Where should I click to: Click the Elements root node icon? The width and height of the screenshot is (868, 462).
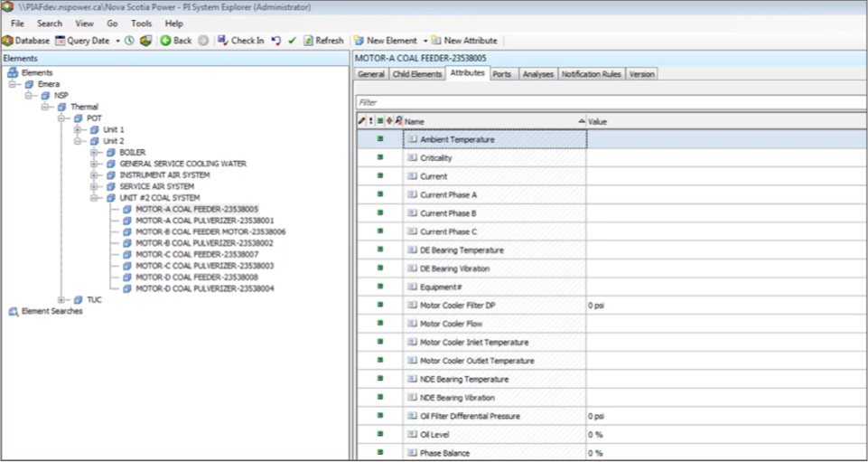[x=14, y=72]
